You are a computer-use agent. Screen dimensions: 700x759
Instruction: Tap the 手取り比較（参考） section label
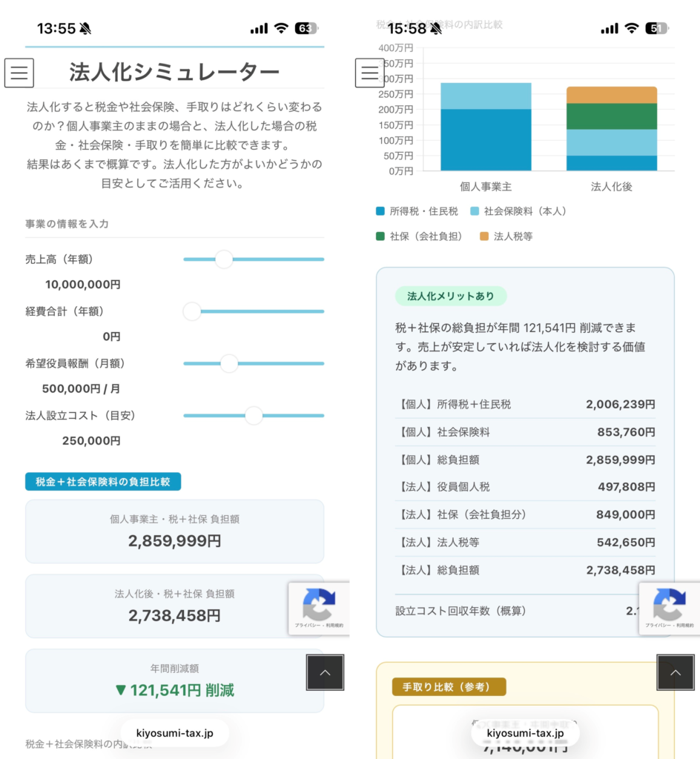click(449, 687)
